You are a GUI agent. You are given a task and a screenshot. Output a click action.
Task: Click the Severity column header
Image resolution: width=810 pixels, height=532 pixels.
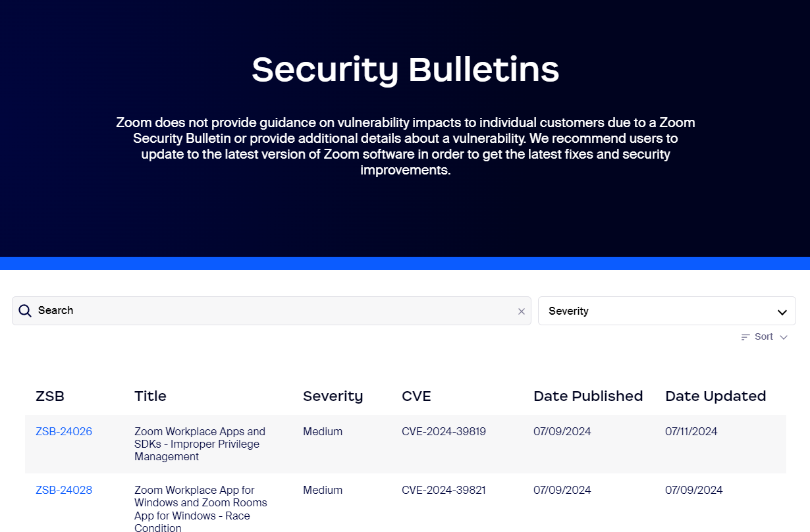(333, 396)
